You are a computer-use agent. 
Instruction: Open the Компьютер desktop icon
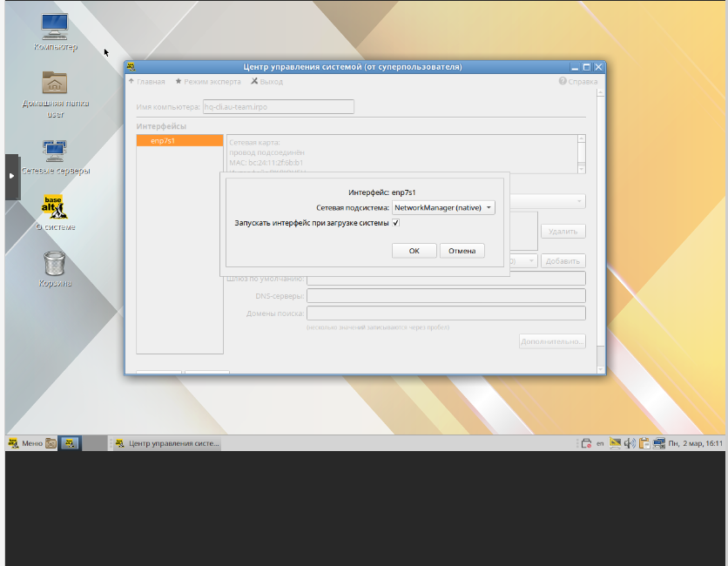point(55,31)
